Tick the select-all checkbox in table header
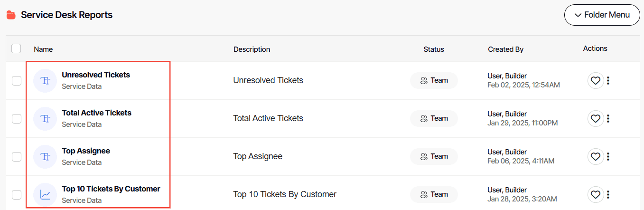 [17, 48]
